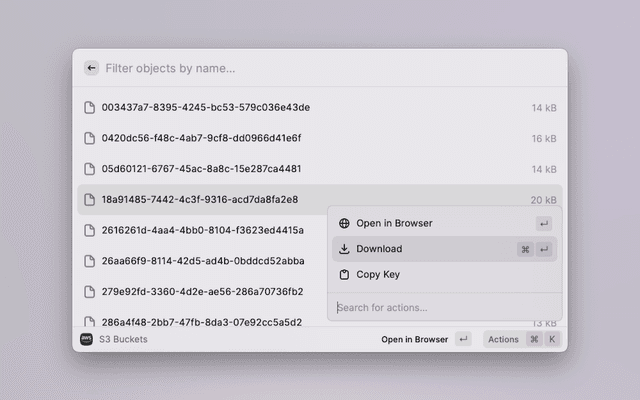Select object 26aa66f9-8114-42d5-ad4b-0bddcd52abba

coord(200,261)
